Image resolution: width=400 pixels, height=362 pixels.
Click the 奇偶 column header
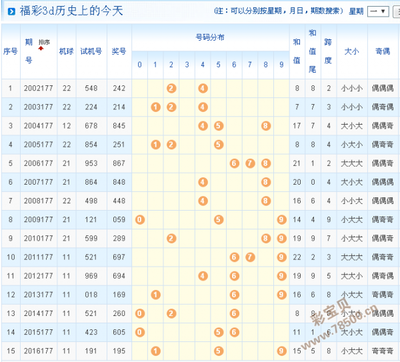(x=383, y=51)
